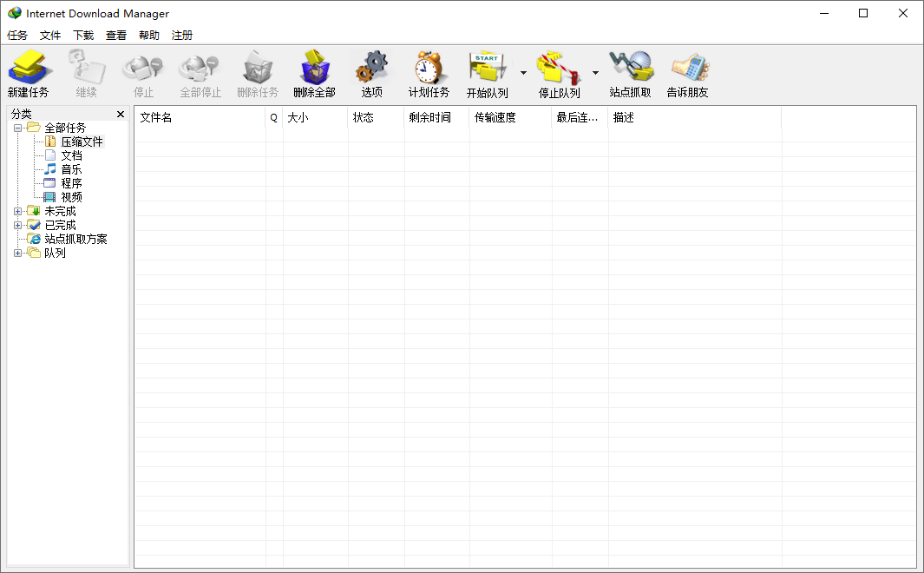The width and height of the screenshot is (924, 573).
Task: Click the IDM title bar app icon
Action: (x=14, y=13)
